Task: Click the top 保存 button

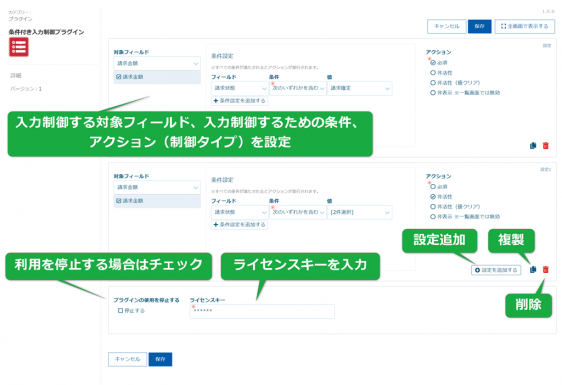Action: point(480,26)
